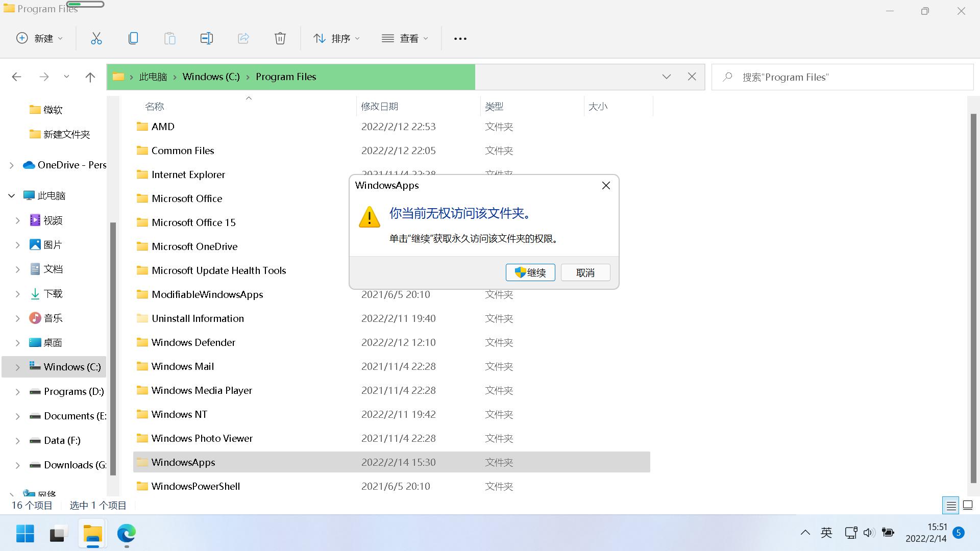Open the 排序 sorting menu
The height and width of the screenshot is (551, 980).
336,38
